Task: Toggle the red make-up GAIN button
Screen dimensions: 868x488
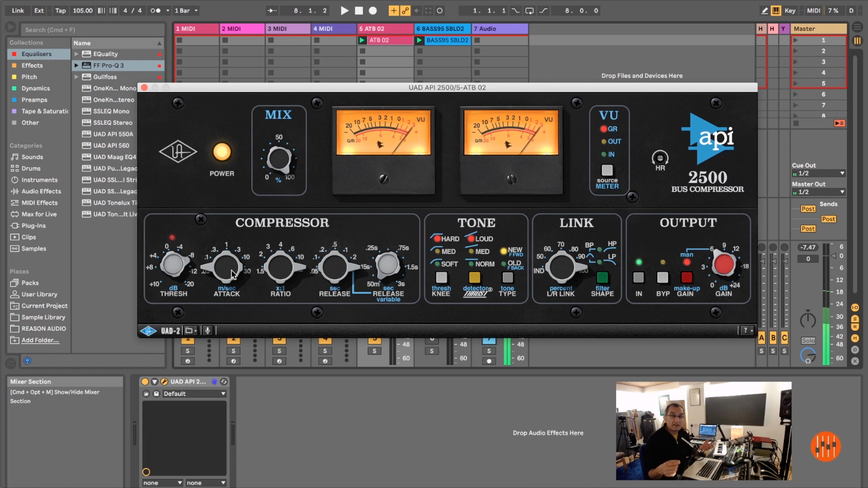Action: pyautogui.click(x=686, y=277)
